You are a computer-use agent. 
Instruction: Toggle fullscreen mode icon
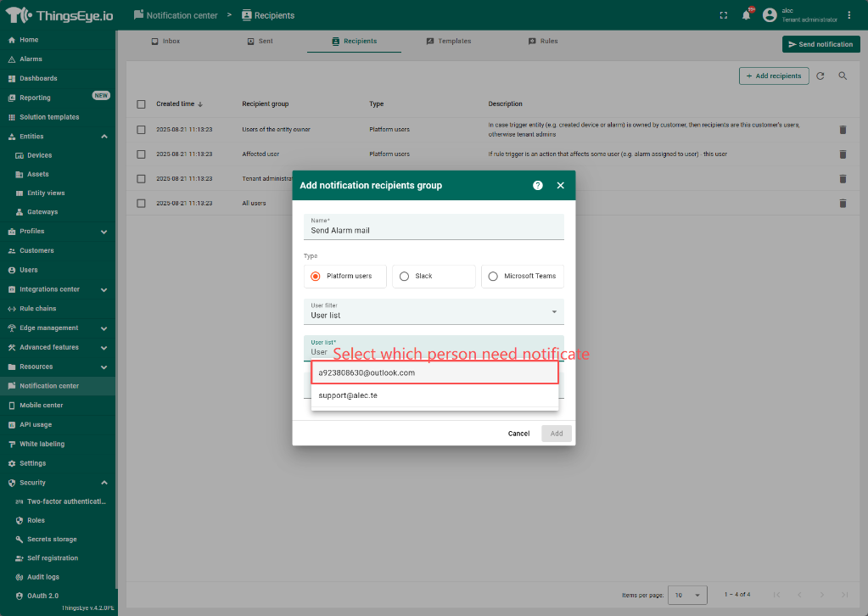tap(723, 15)
